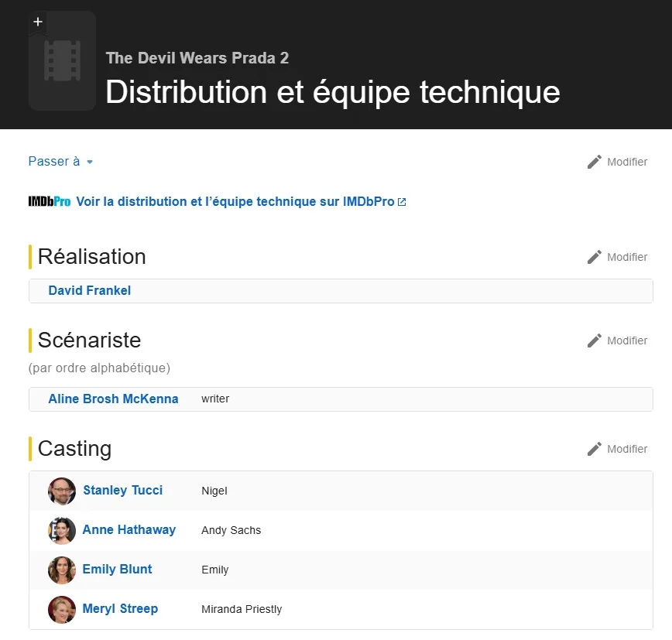Open David Frankel's page

click(x=89, y=291)
